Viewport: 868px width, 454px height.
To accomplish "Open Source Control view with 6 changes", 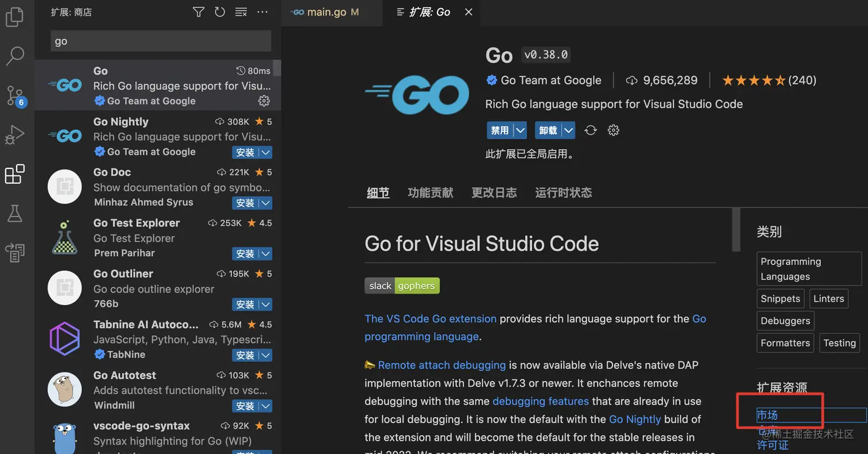I will click(x=14, y=96).
